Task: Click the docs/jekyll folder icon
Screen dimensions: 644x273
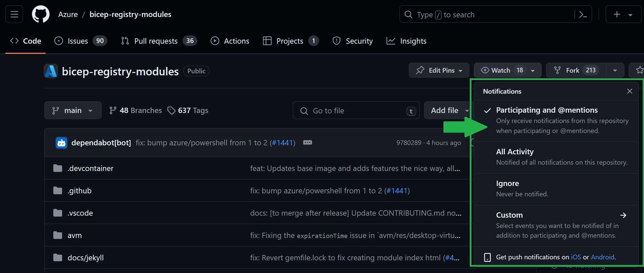Action: click(x=58, y=258)
